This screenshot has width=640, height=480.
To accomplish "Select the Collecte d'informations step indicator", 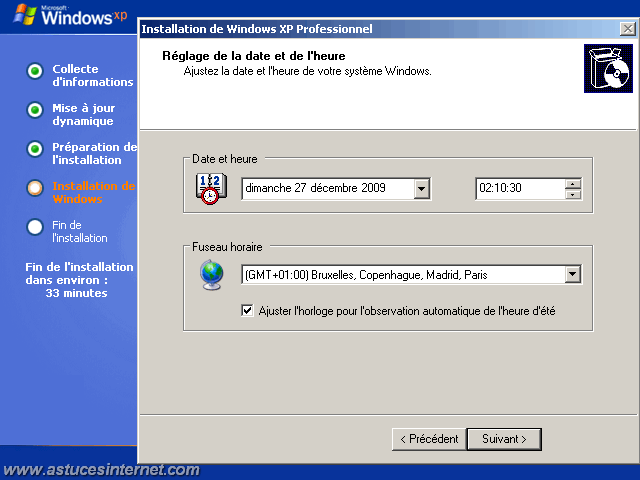I will pos(35,71).
